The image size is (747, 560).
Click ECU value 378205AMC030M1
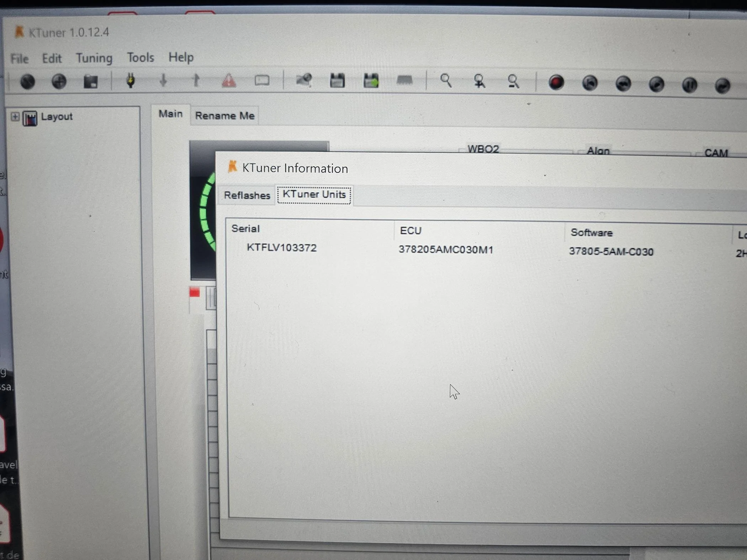(x=446, y=250)
